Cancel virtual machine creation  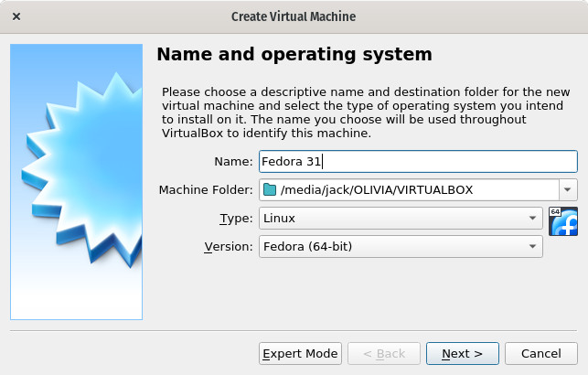coord(541,353)
